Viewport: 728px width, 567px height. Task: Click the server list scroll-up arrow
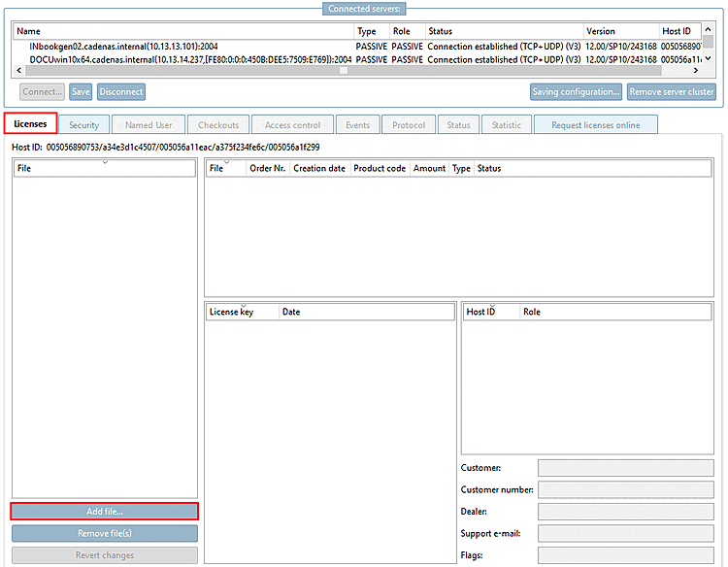point(708,29)
